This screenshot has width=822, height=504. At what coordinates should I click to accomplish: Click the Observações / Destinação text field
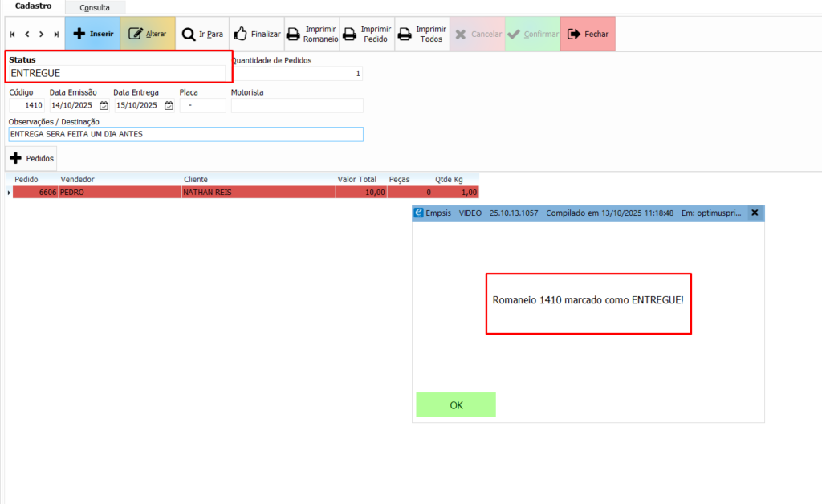point(185,134)
